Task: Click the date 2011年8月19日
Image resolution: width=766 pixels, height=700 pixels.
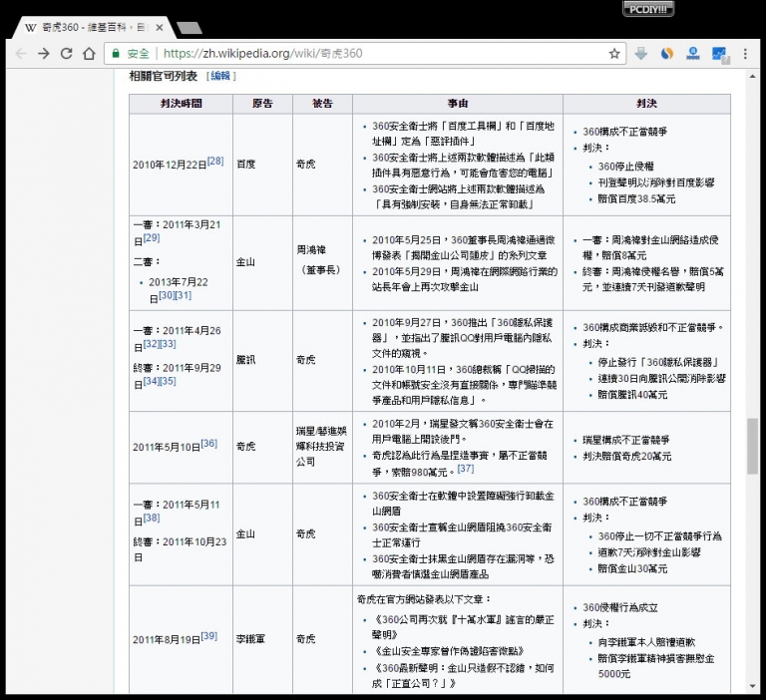Action: click(167, 640)
